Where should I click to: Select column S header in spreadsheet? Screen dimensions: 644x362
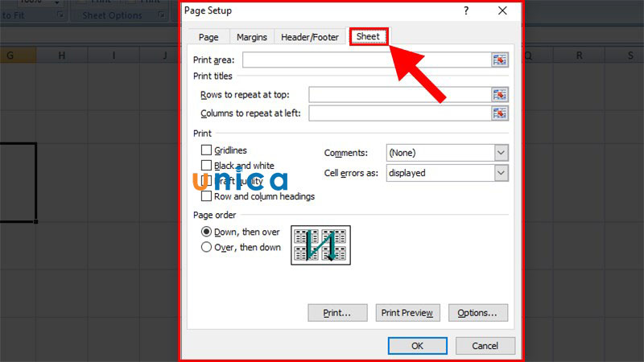pos(625,55)
